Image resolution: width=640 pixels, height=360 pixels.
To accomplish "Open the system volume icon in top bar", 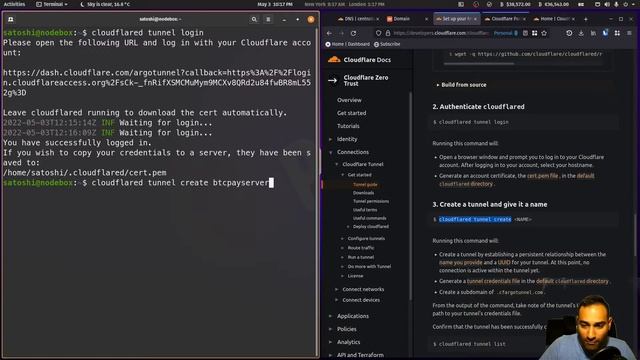I will [607, 4].
